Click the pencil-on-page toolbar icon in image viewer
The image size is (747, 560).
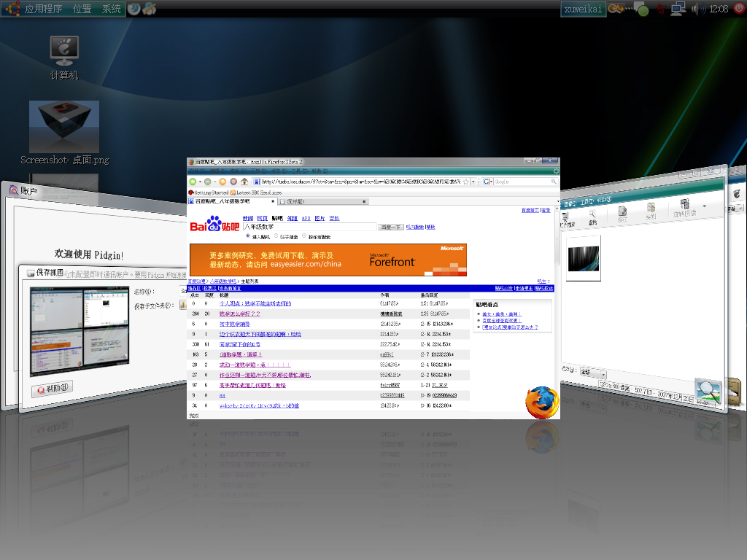point(622,214)
